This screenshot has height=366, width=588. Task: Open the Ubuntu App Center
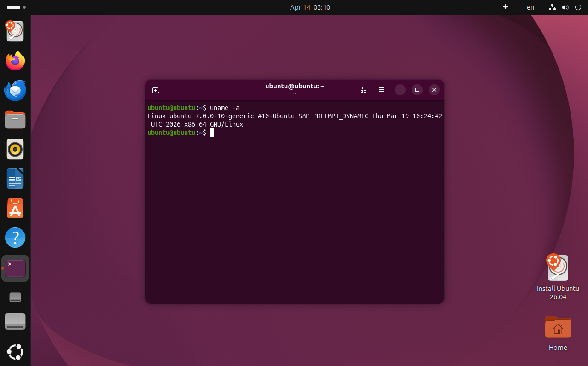click(x=15, y=209)
